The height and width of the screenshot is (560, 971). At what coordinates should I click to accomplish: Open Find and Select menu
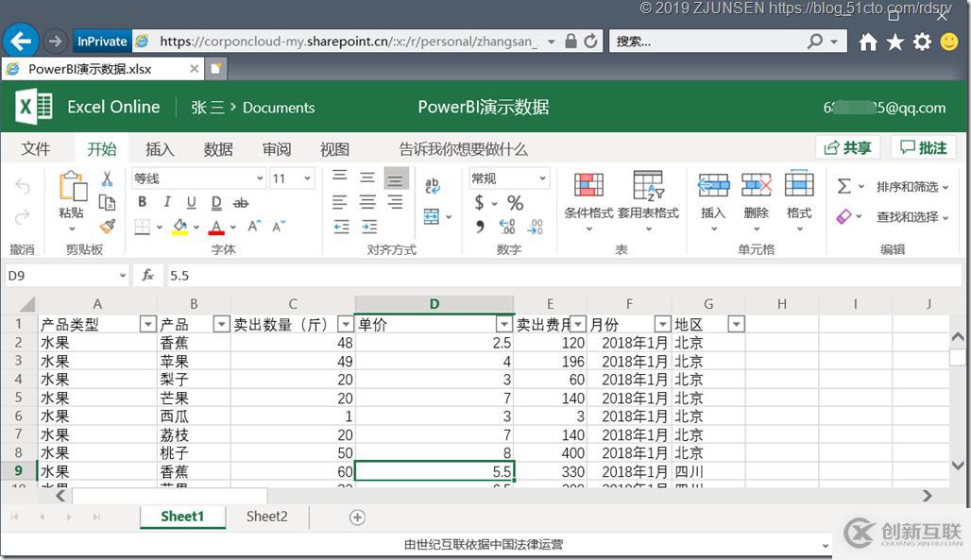(912, 216)
